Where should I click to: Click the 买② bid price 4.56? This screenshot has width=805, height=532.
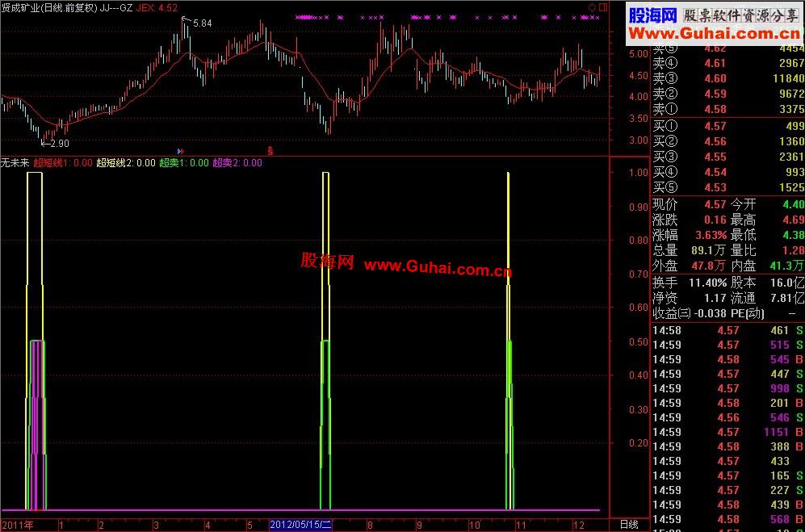[x=716, y=142]
